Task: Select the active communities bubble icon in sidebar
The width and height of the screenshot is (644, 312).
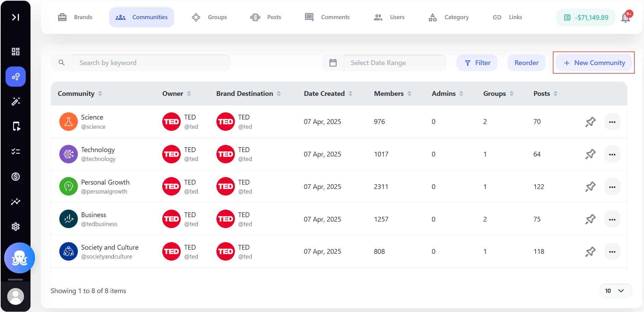Action: click(15, 76)
